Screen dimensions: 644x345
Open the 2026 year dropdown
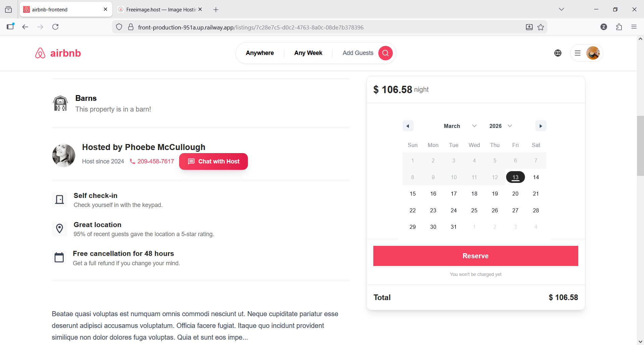coord(500,126)
